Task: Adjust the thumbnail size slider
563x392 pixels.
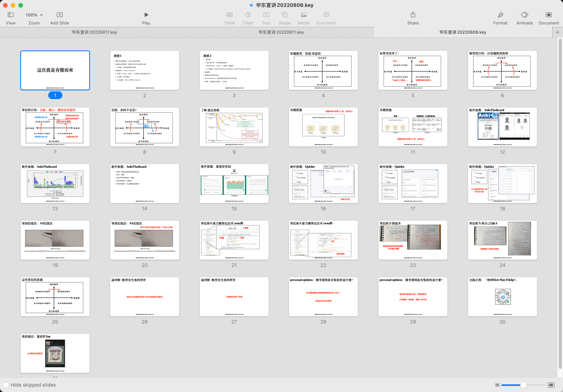Action: [523, 385]
